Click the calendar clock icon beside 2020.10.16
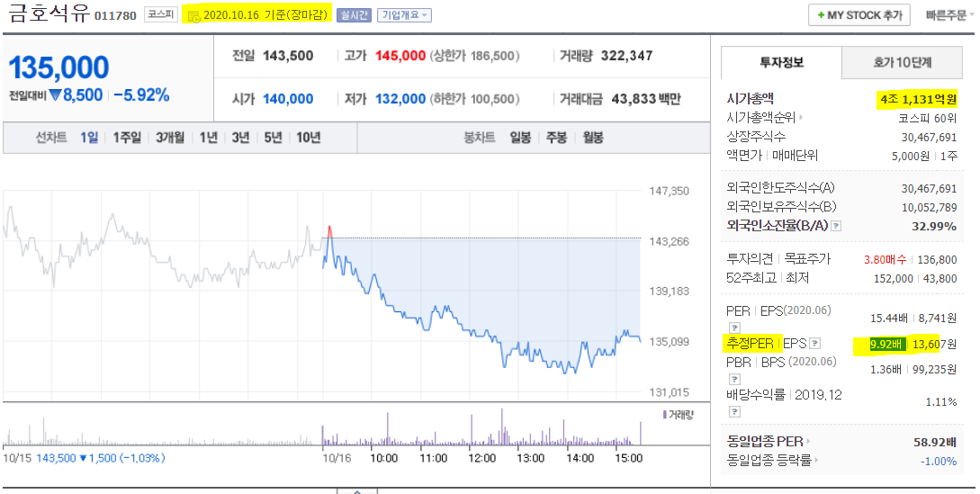Image resolution: width=980 pixels, height=494 pixels. pos(193,15)
